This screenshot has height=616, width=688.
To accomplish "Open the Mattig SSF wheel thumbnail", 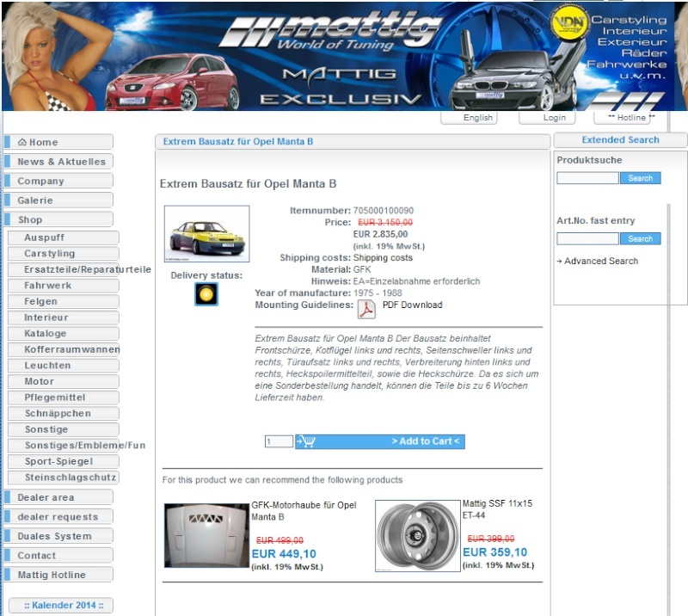I will [x=417, y=536].
